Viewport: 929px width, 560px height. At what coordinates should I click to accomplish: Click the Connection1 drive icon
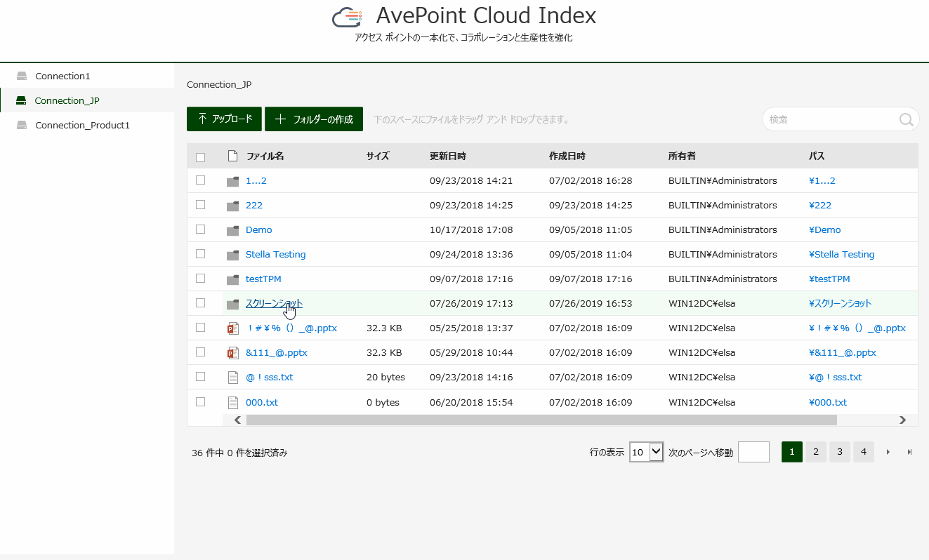(x=22, y=76)
